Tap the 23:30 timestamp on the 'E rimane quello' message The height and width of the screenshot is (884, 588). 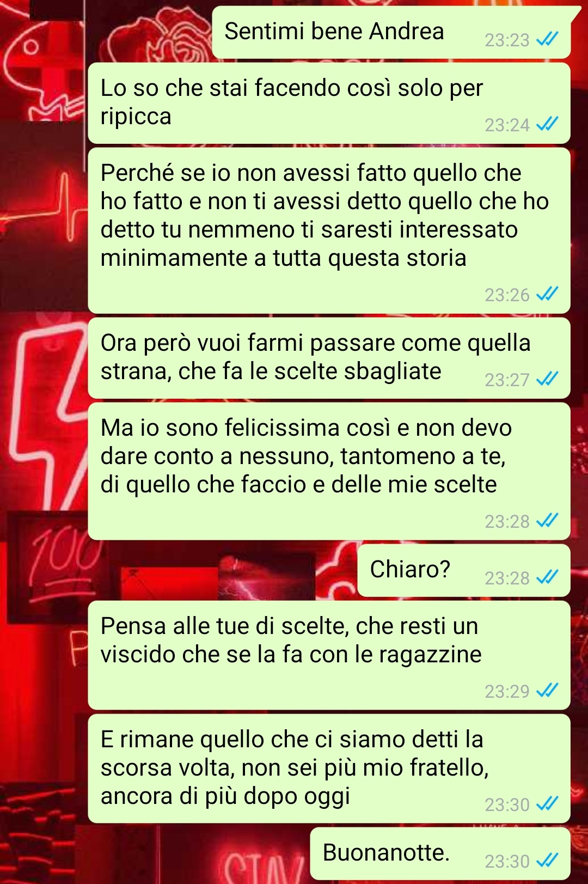(507, 804)
